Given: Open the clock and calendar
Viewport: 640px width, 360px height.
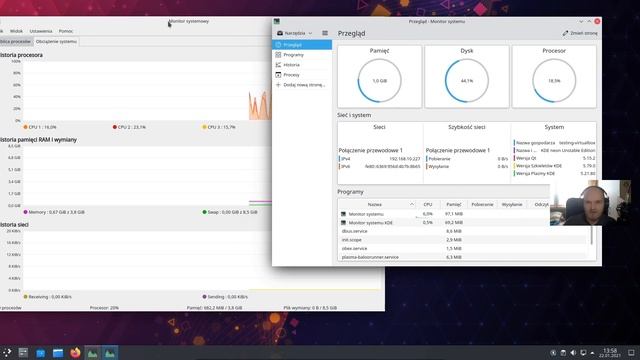Looking at the screenshot, I should (610, 353).
